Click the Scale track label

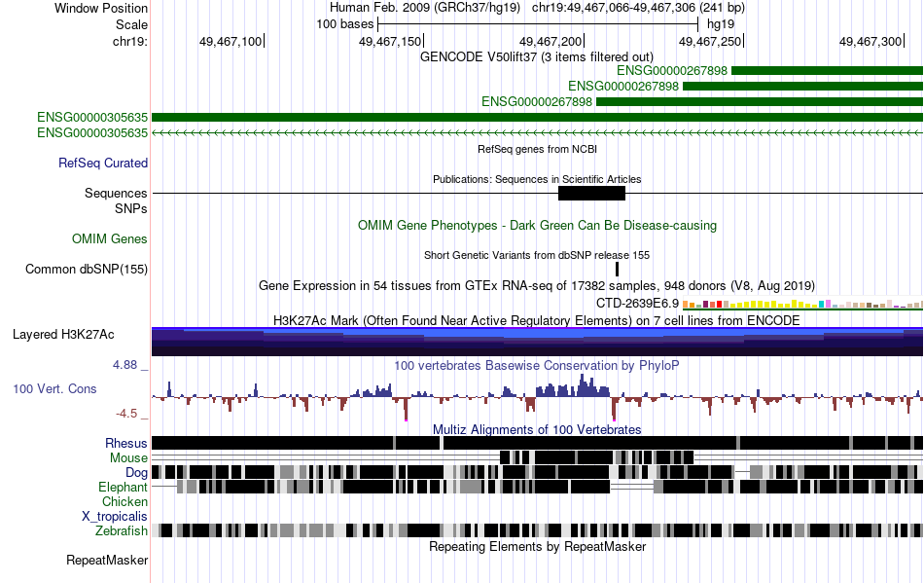[131, 24]
